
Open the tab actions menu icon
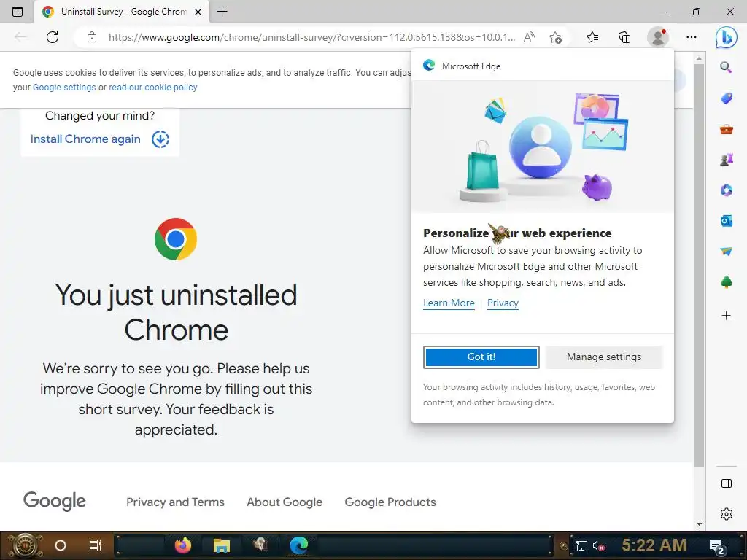click(18, 12)
